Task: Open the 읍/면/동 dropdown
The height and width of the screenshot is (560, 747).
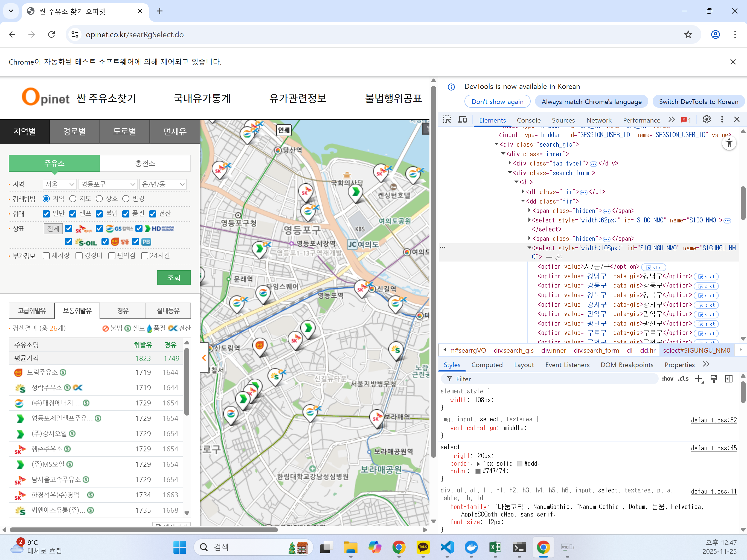Action: [163, 184]
